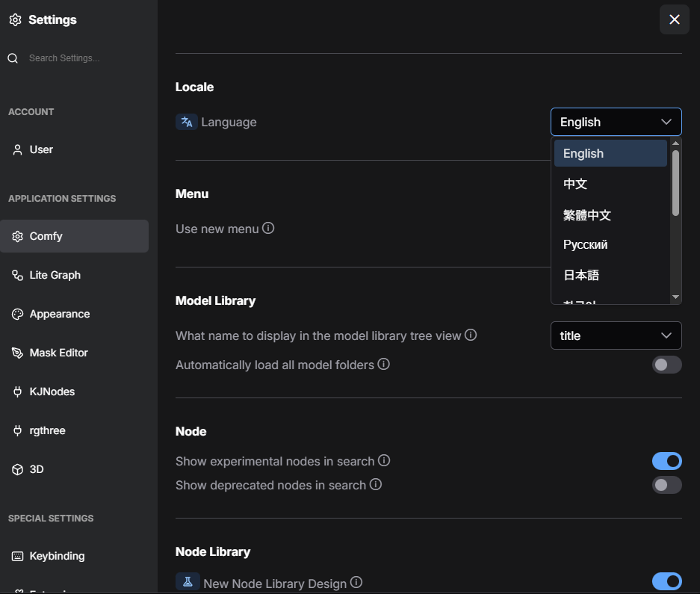This screenshot has height=594, width=700.
Task: Click the Language translate icon
Action: [x=187, y=122]
